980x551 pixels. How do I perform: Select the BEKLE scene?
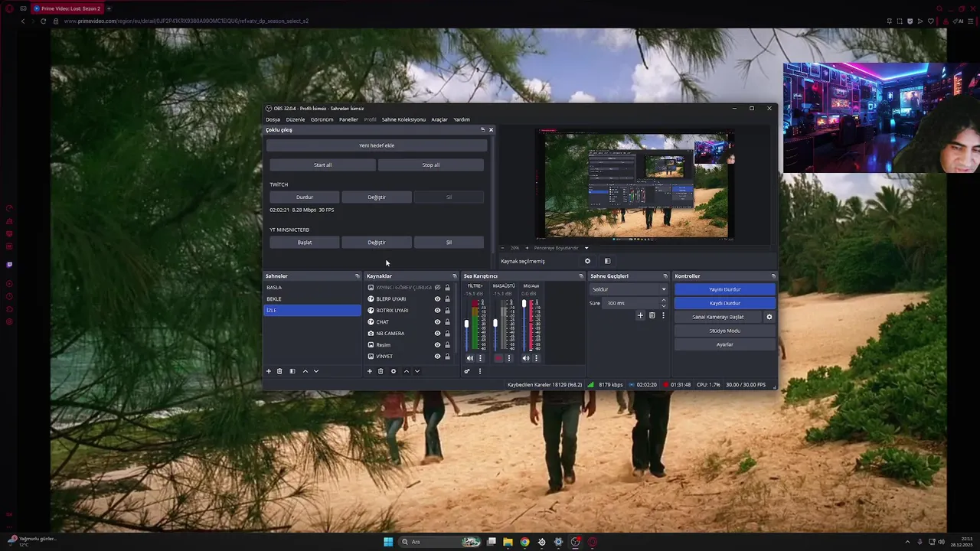coord(312,299)
